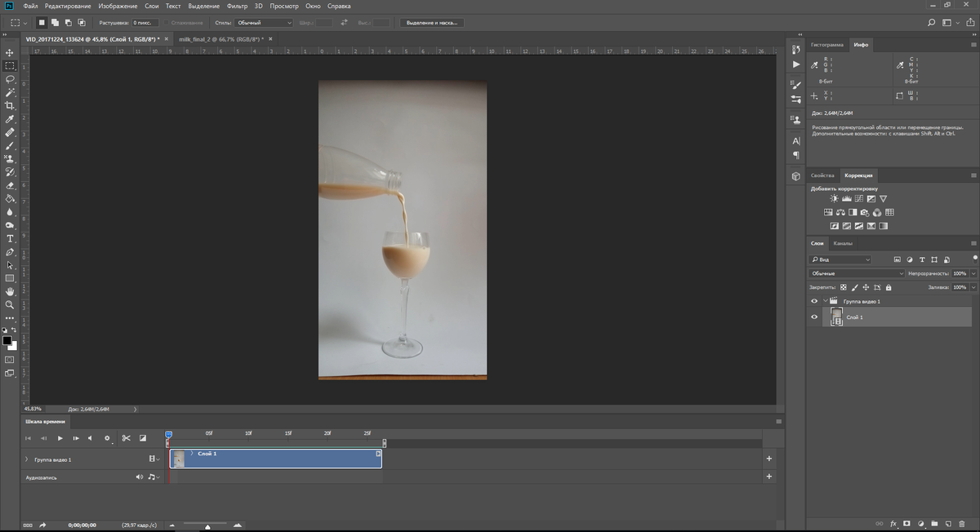Viewport: 980px width, 532px height.
Task: Select Intersect with selection mode
Action: tap(82, 23)
